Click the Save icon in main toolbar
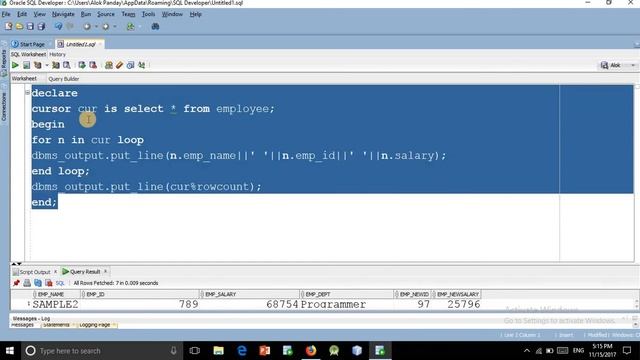This screenshot has height=360, width=640. pyautogui.click(x=30, y=27)
